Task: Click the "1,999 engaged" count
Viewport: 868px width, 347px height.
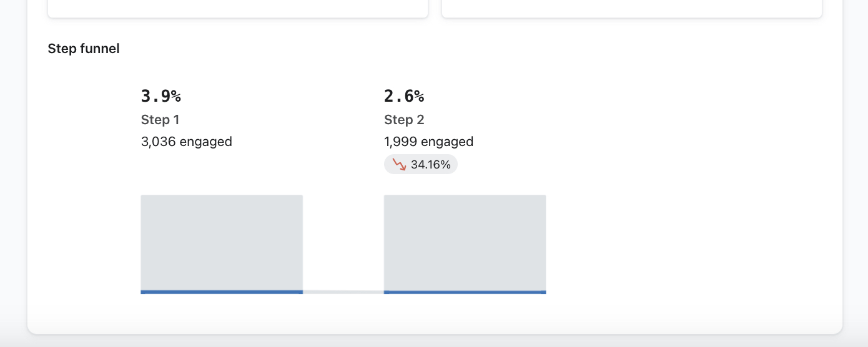Action: pos(428,142)
